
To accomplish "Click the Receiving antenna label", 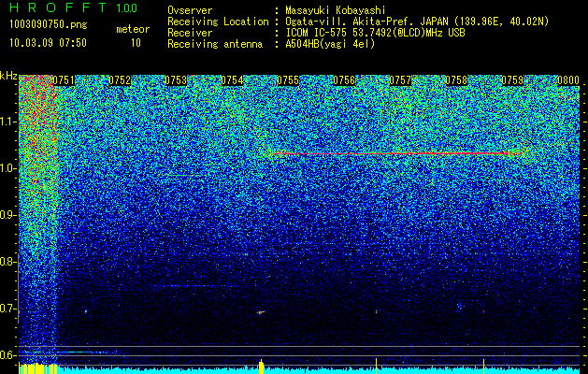I will coord(215,44).
